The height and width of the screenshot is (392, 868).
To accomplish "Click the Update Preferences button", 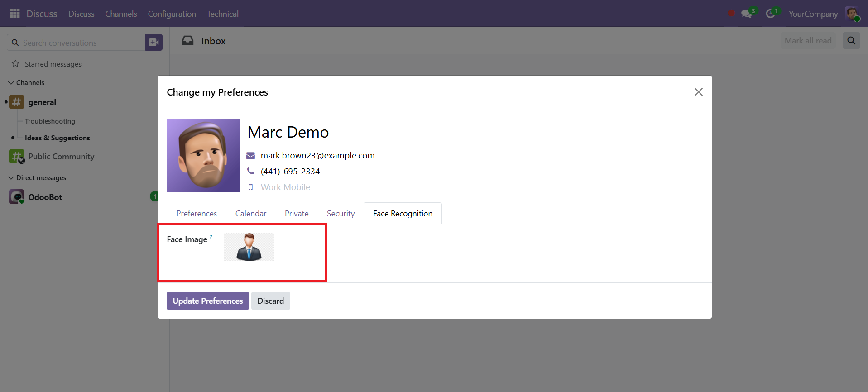I will click(208, 301).
